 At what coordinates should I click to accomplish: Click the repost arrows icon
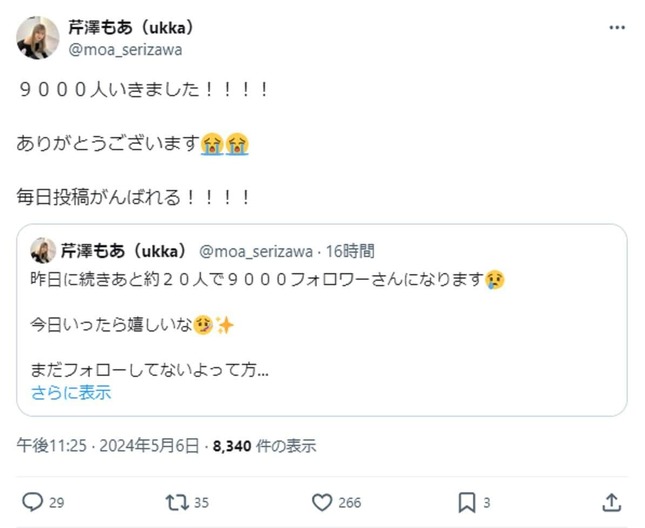click(x=174, y=502)
